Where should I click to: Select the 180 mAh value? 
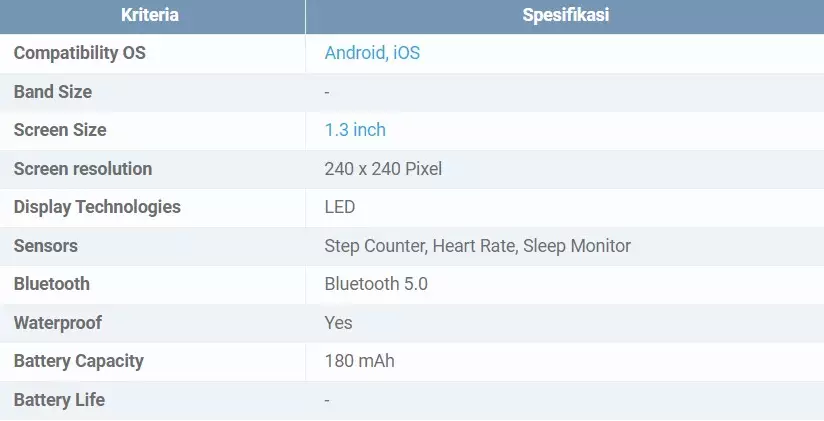360,361
